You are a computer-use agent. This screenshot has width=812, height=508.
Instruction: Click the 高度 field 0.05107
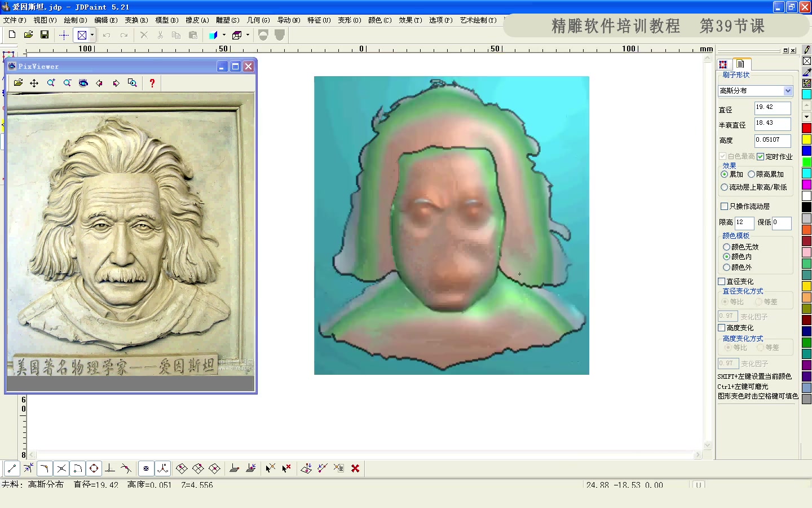[773, 141]
